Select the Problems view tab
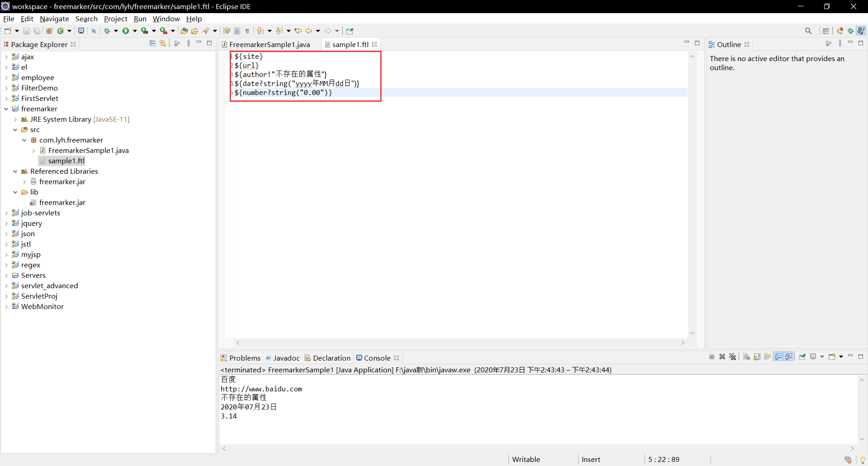 (x=245, y=357)
